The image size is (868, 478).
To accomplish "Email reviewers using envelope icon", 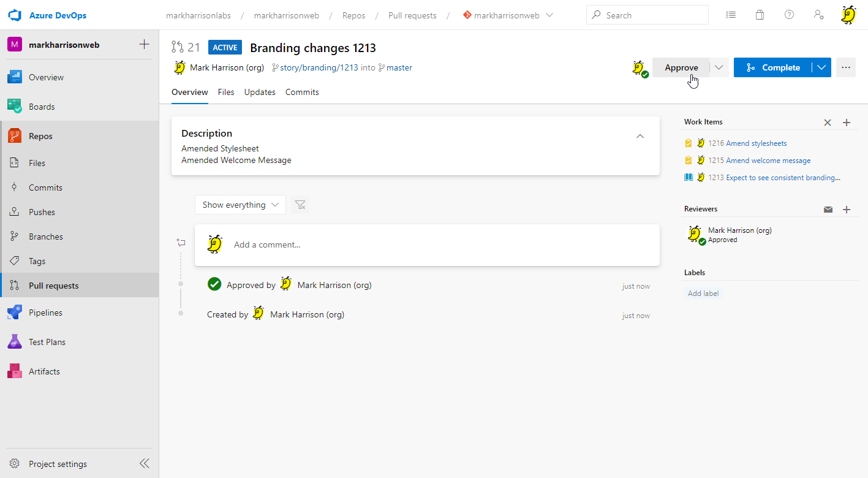I will pyautogui.click(x=828, y=210).
